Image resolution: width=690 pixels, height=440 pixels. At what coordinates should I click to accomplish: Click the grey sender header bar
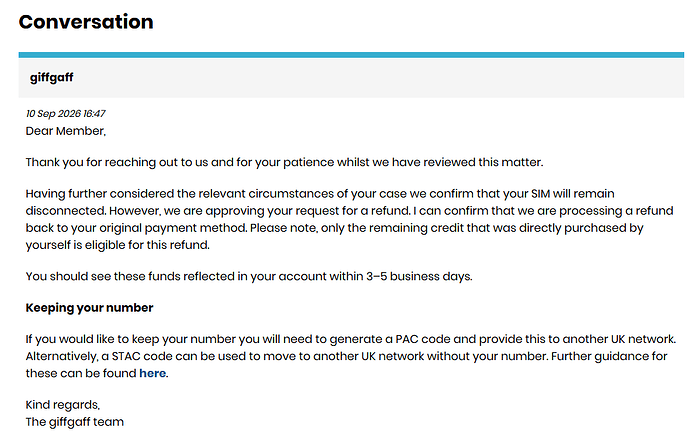[351, 78]
